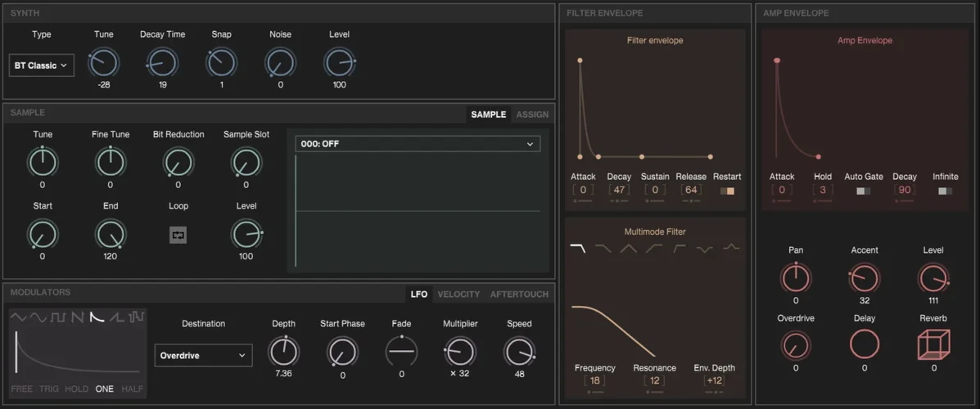Select the random stepped LFO waveform
Screen dimensions: 980x409
[137, 317]
